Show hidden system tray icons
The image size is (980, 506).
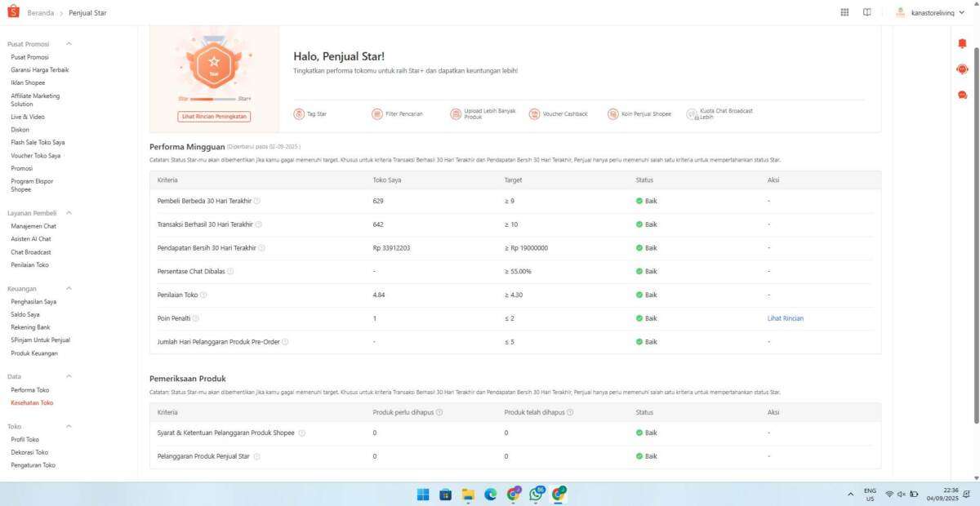tap(851, 495)
